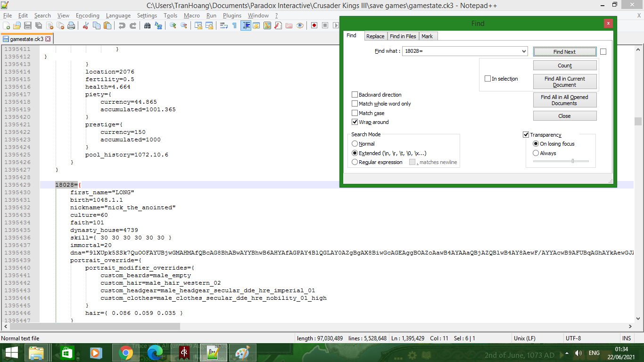
Task: Save the current file via toolbar Save icon
Action: 28,25
